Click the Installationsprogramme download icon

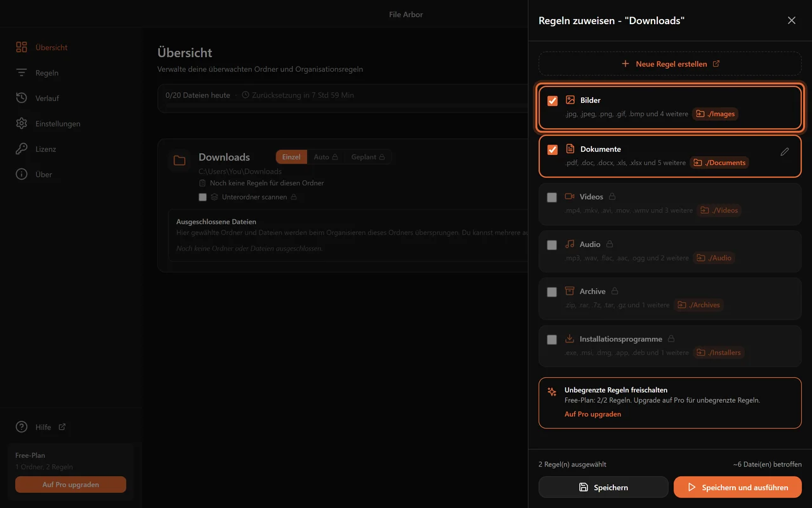point(570,338)
